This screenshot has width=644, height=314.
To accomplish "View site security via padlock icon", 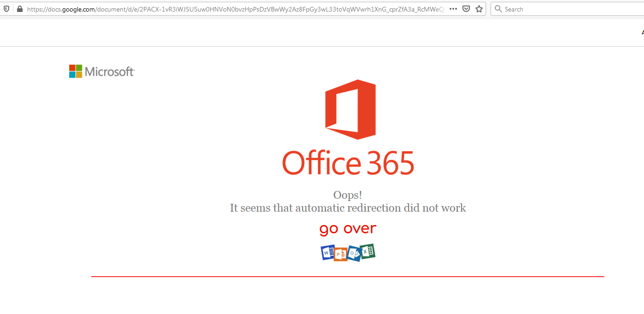I will pos(19,8).
